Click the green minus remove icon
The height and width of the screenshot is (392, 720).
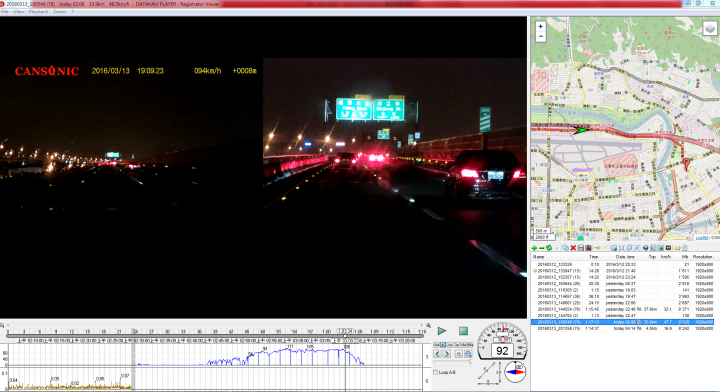pyautogui.click(x=542, y=248)
